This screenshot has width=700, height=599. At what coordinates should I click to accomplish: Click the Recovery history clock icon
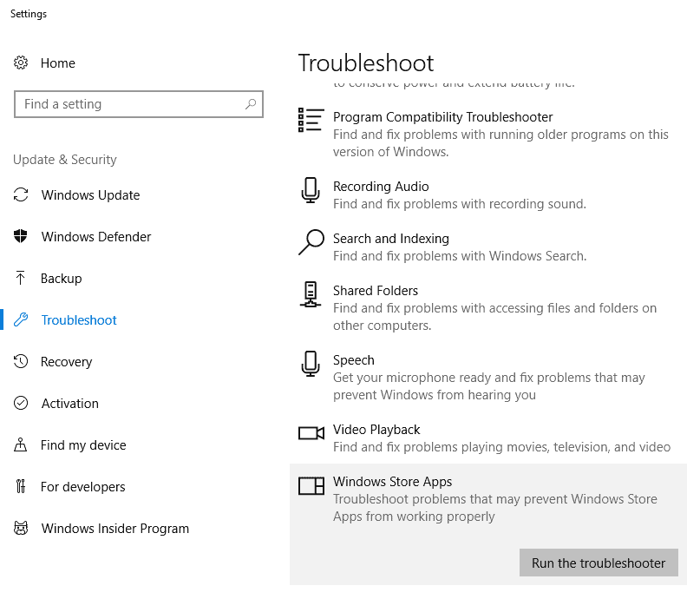(x=23, y=361)
